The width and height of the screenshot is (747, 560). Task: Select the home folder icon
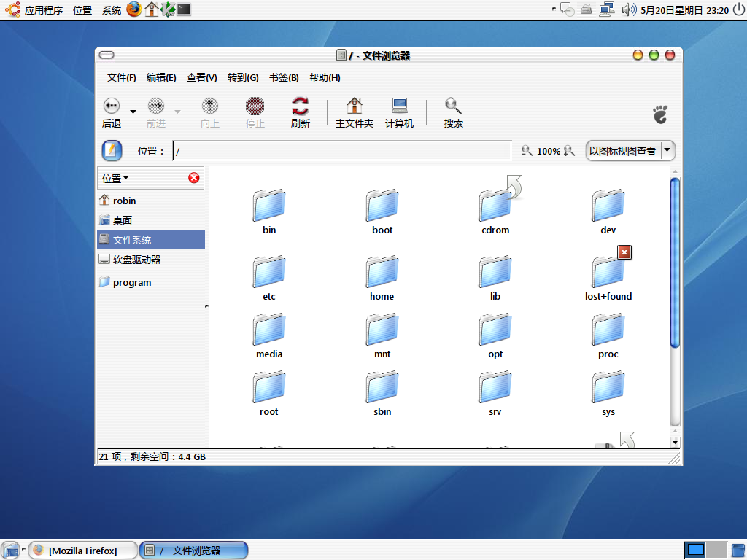click(x=382, y=271)
